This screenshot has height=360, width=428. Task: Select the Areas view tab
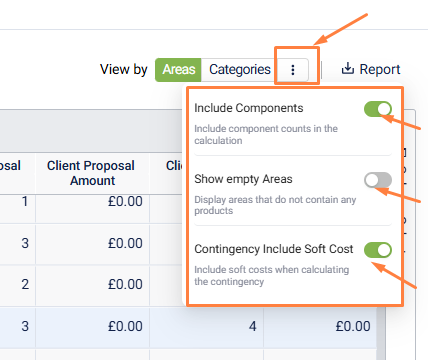point(178,70)
